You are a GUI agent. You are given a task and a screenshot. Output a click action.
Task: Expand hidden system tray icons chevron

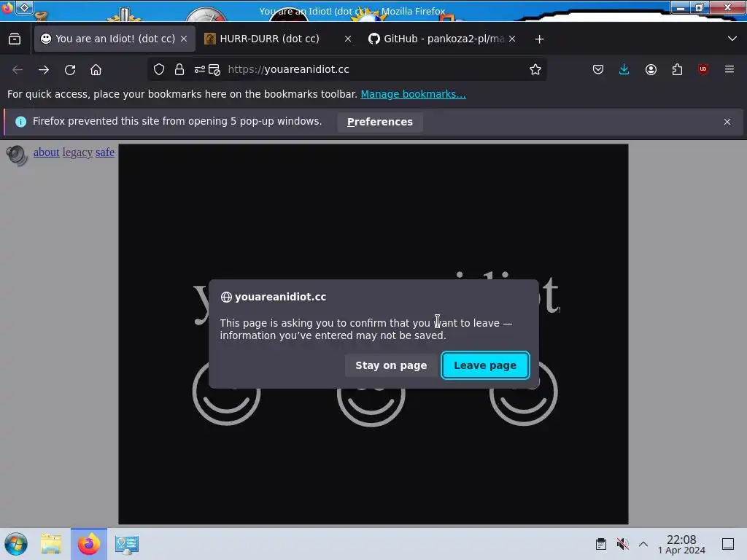643,544
